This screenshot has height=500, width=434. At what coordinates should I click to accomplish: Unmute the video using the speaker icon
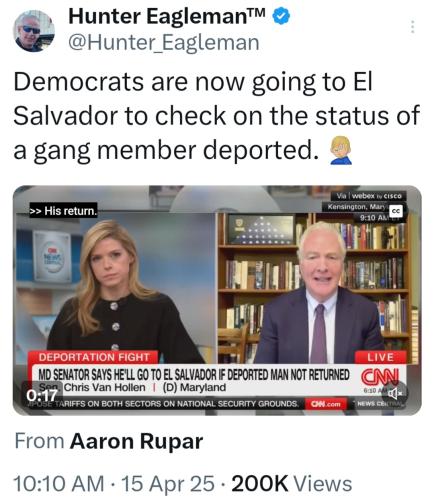point(395,394)
